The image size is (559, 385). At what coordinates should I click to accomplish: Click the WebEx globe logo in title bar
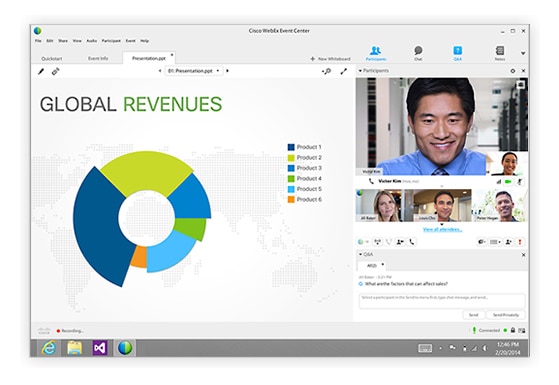pyautogui.click(x=38, y=31)
